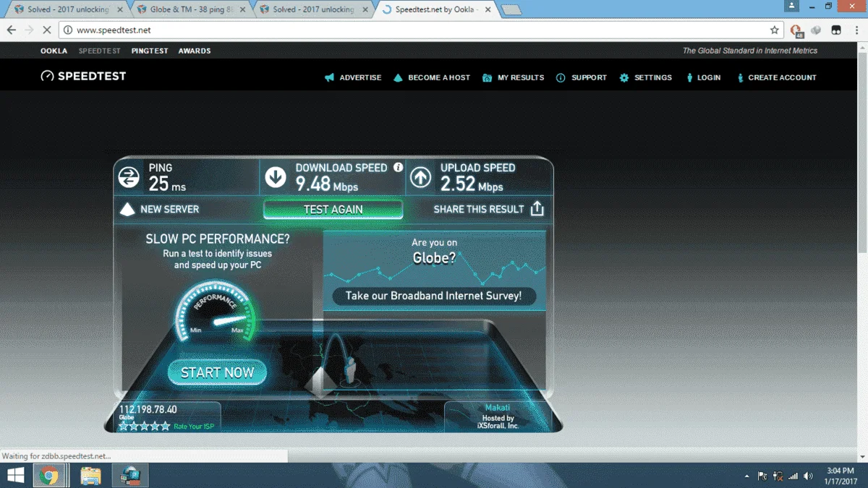Click the red extension icon with badge
This screenshot has width=868, height=488.
(796, 30)
